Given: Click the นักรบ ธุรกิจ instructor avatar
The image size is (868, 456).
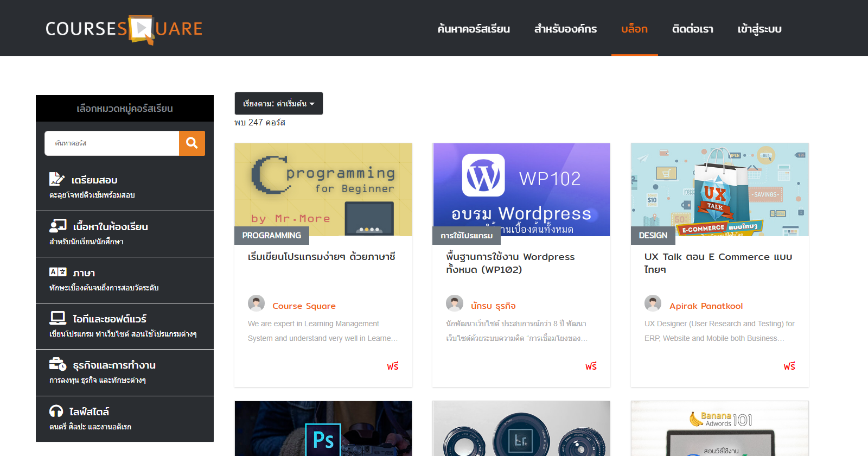Looking at the screenshot, I should coord(455,303).
